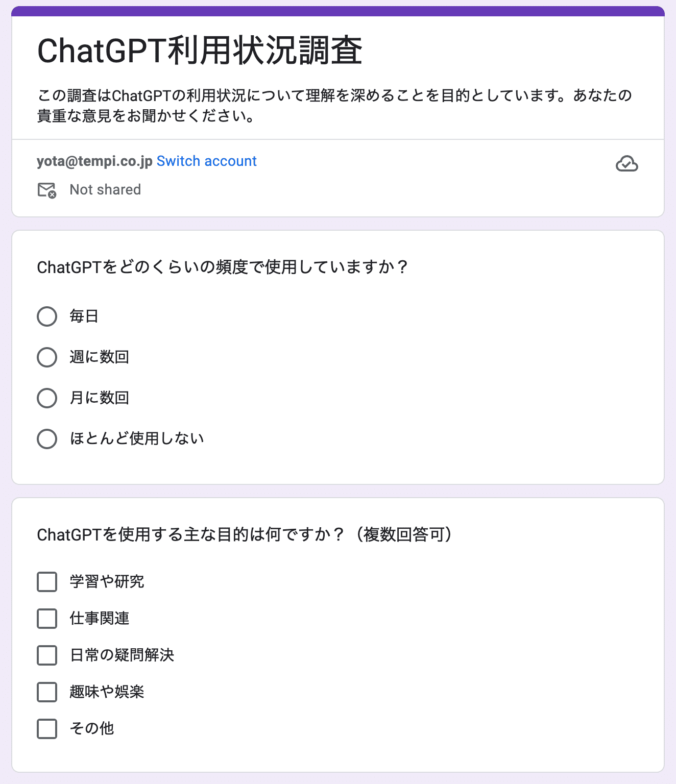The height and width of the screenshot is (784, 676).
Task: Click the Not shared status text
Action: 105,190
